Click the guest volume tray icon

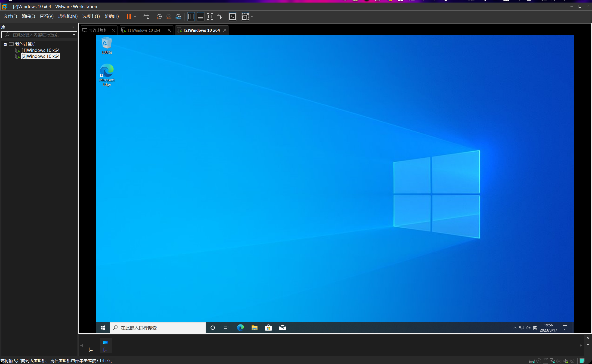(x=528, y=328)
